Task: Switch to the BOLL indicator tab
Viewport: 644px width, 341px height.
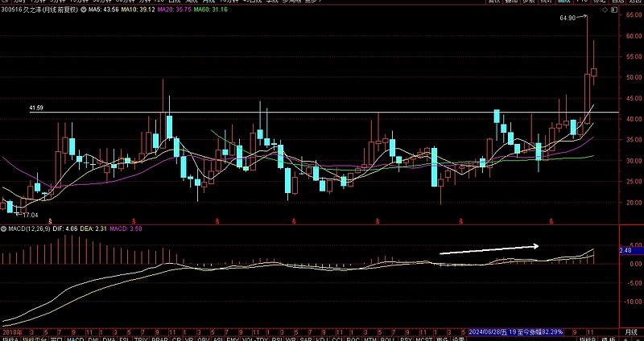Action: (x=388, y=339)
